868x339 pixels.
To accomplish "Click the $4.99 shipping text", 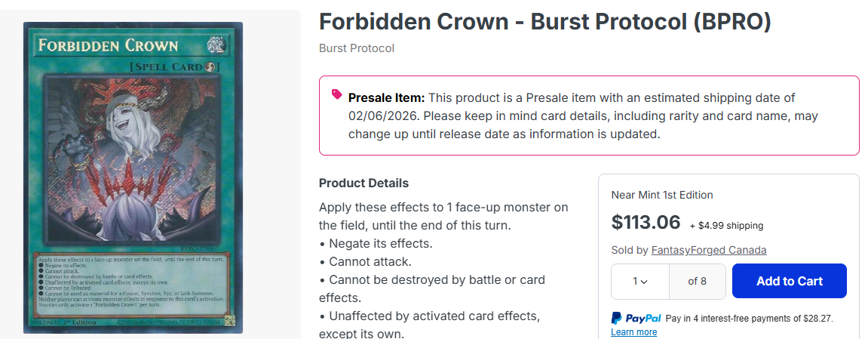I will pos(726,225).
